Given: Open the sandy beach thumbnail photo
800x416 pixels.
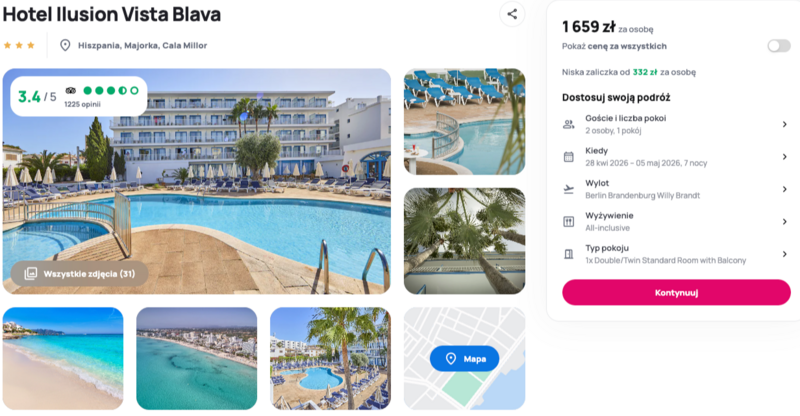Looking at the screenshot, I should coord(63,358).
